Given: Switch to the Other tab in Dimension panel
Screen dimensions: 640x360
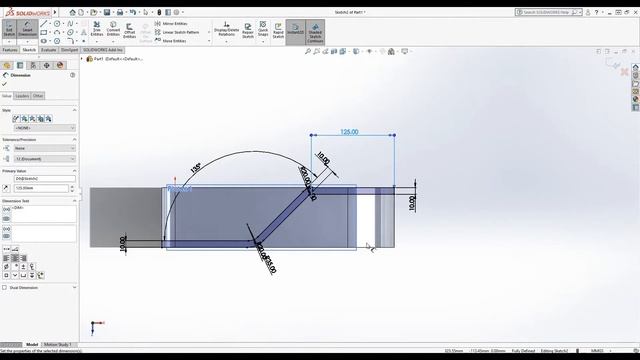Looking at the screenshot, I should pyautogui.click(x=38, y=96).
